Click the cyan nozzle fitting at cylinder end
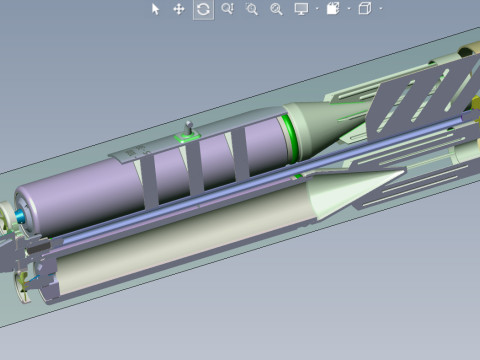 pos(20,217)
